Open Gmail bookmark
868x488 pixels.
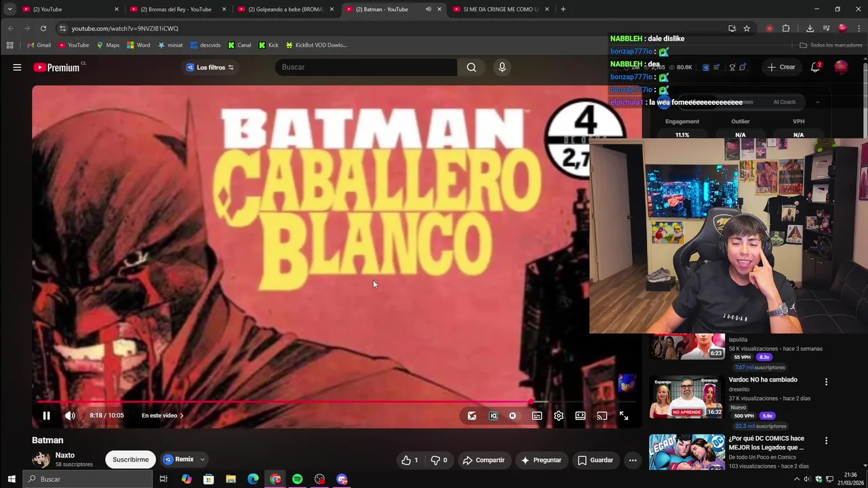[39, 45]
